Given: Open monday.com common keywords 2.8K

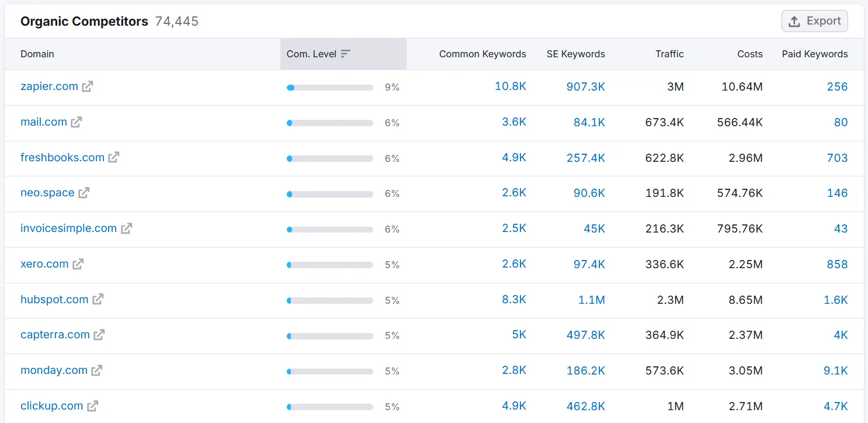Looking at the screenshot, I should click(x=514, y=370).
